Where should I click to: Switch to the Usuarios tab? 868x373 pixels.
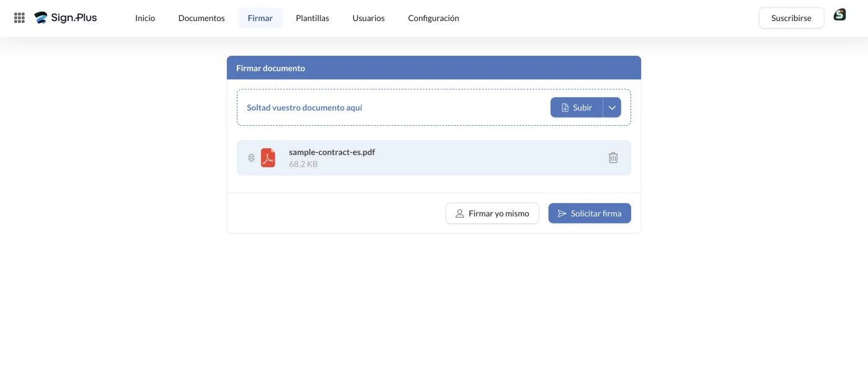point(368,18)
